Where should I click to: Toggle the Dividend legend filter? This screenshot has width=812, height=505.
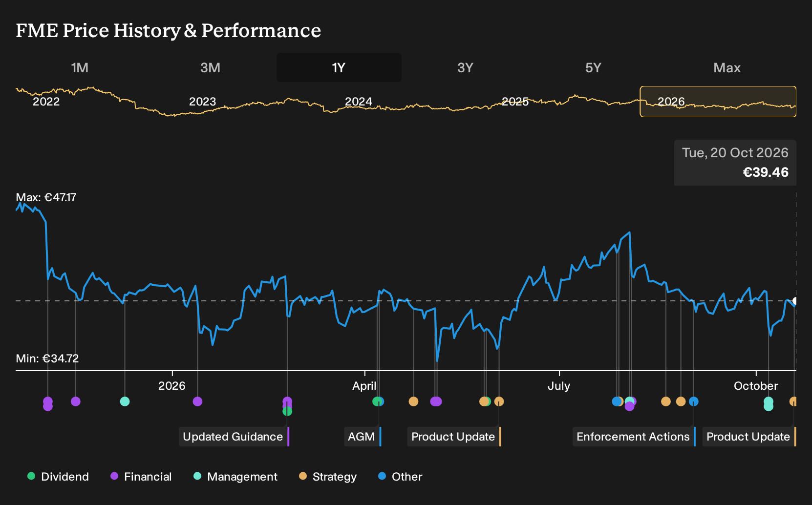pyautogui.click(x=58, y=477)
